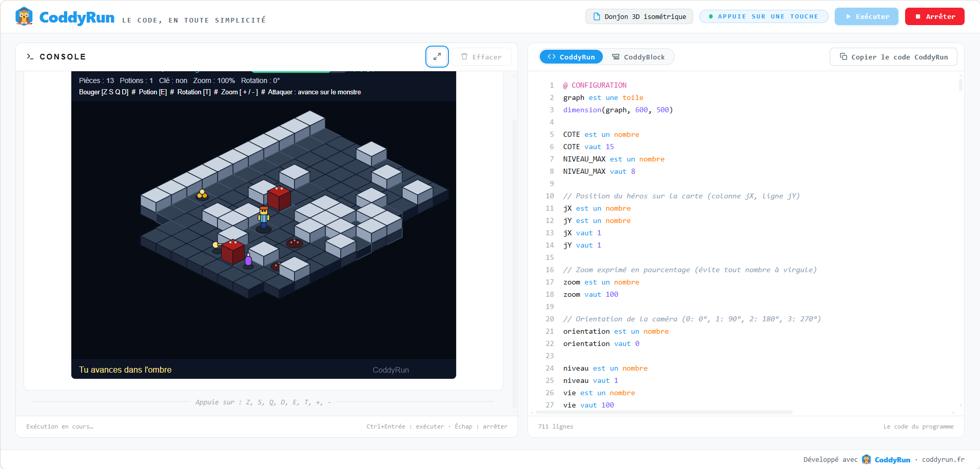This screenshot has height=469, width=980.
Task: Click the 'Rotation : 0°' readout in the game
Action: (x=260, y=80)
